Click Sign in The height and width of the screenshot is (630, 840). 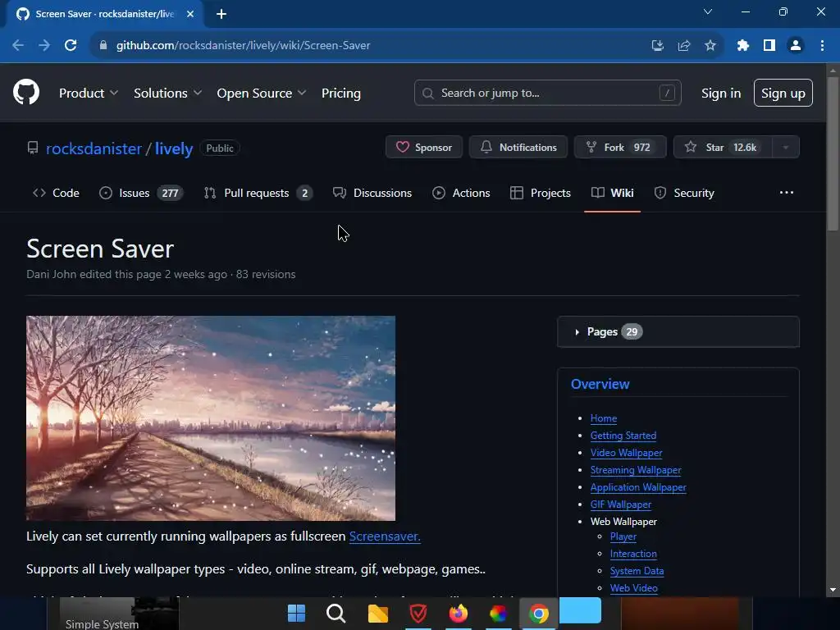click(x=721, y=94)
